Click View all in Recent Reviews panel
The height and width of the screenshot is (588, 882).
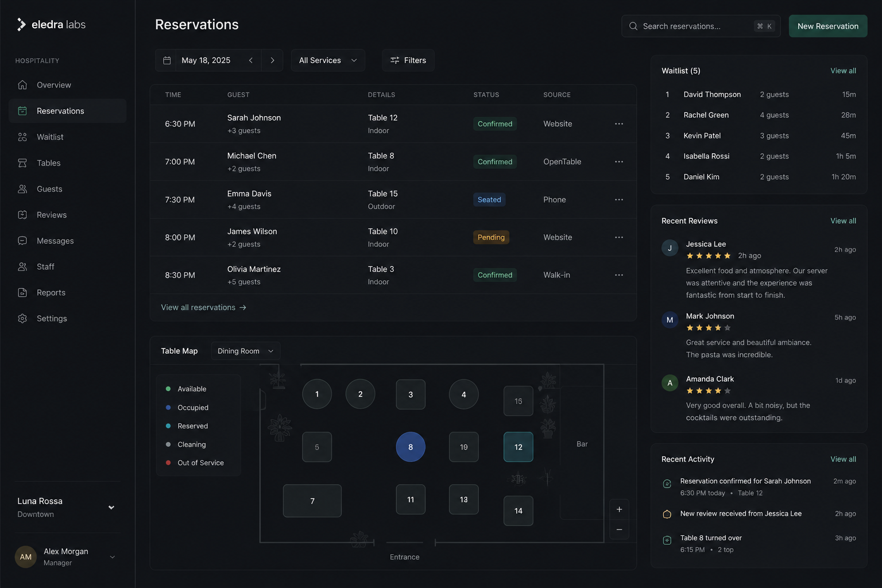tap(843, 220)
